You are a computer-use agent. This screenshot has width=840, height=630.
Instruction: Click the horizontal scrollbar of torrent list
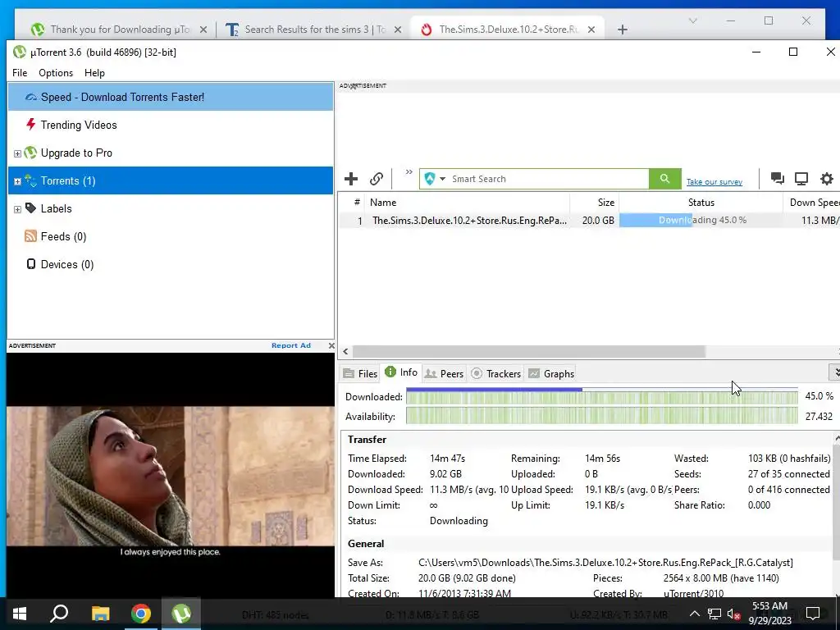(x=529, y=351)
